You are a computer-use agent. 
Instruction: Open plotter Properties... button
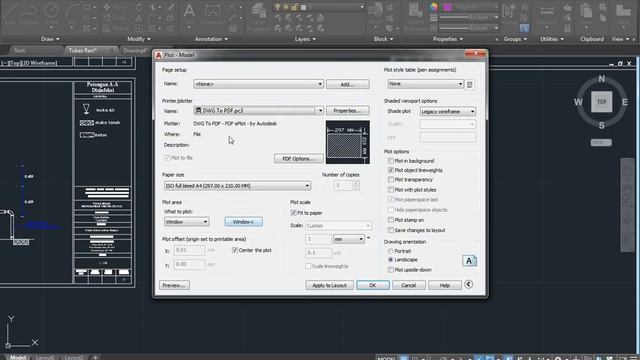(x=348, y=111)
